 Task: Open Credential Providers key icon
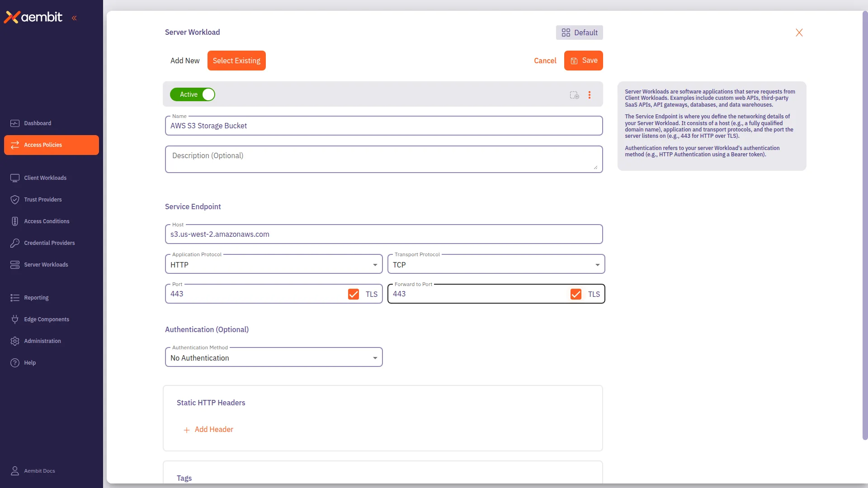coord(15,243)
